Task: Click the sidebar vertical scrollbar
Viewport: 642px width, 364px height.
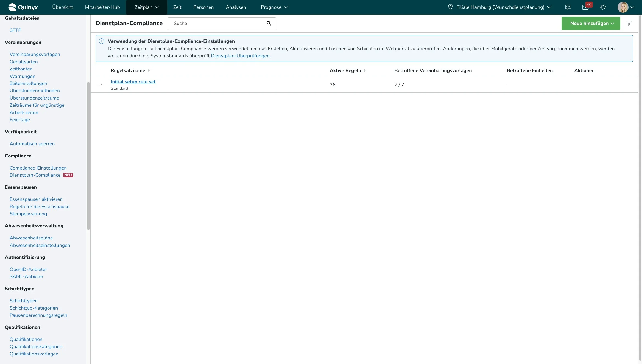Action: 88,156
